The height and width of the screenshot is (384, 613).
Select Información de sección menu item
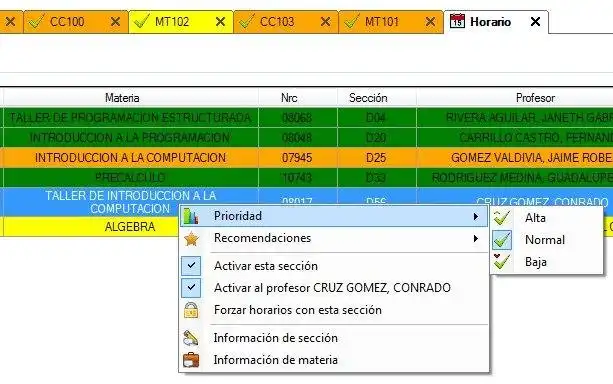click(334, 338)
